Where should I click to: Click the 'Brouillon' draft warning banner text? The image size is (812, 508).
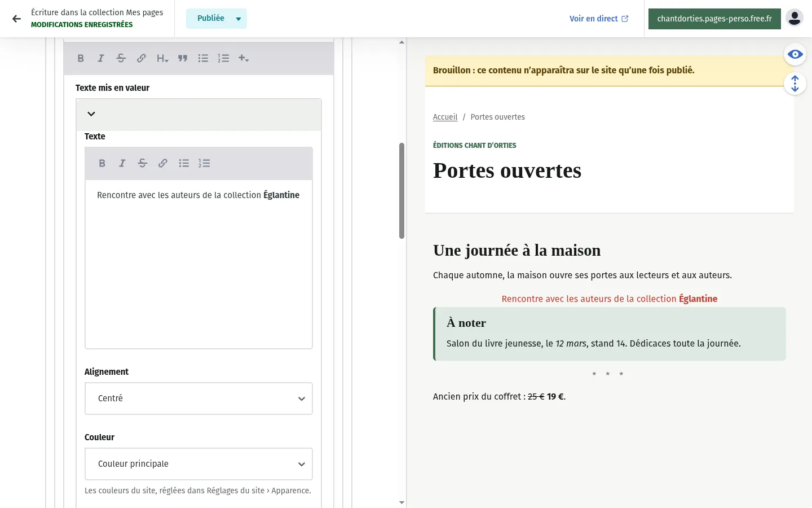[563, 71]
